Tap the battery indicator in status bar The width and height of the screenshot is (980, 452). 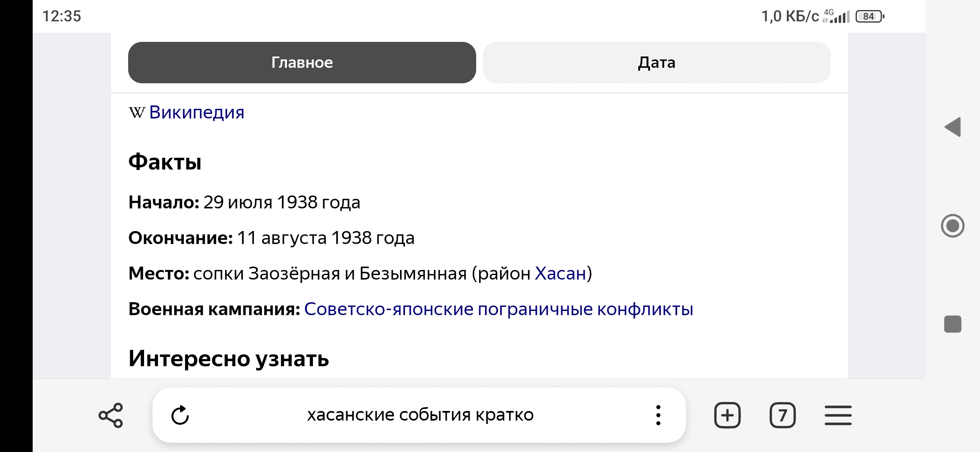(x=870, y=16)
